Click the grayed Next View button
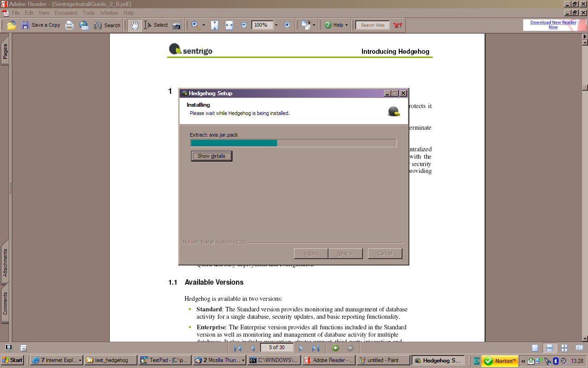588x368 pixels. coord(350,348)
